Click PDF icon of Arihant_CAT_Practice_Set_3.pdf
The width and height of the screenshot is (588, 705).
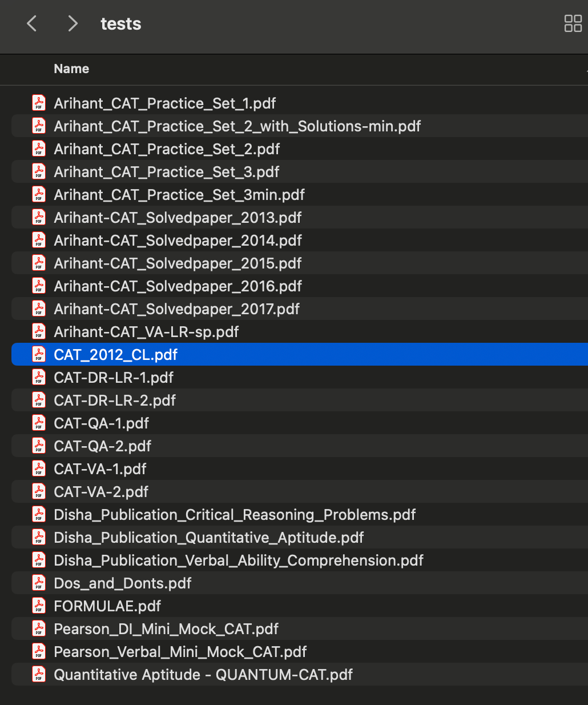(39, 171)
